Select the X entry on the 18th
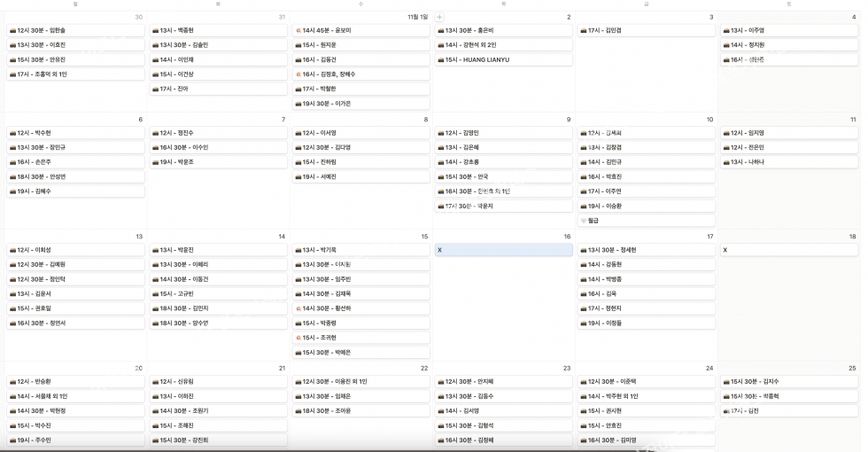 [788, 250]
